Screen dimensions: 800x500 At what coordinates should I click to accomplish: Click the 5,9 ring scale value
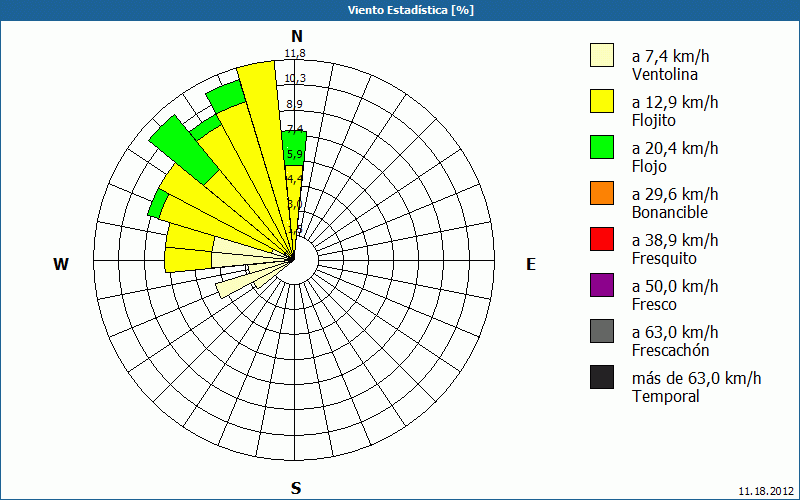coord(294,154)
